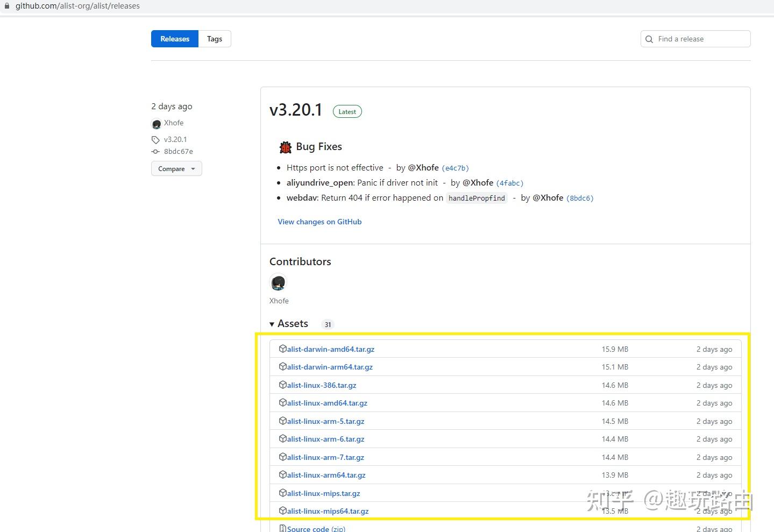
Task: Click package icon for alist-linux-arm-7.tar.gz
Action: tap(283, 457)
